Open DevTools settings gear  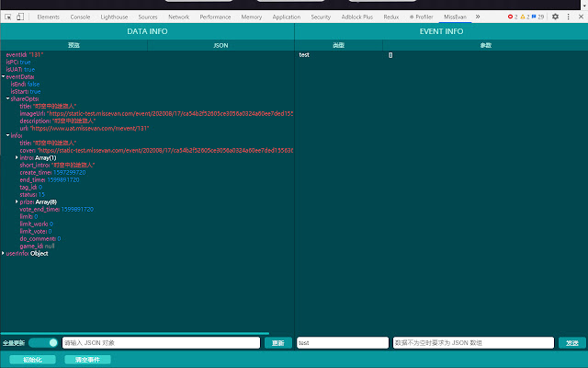pos(555,17)
